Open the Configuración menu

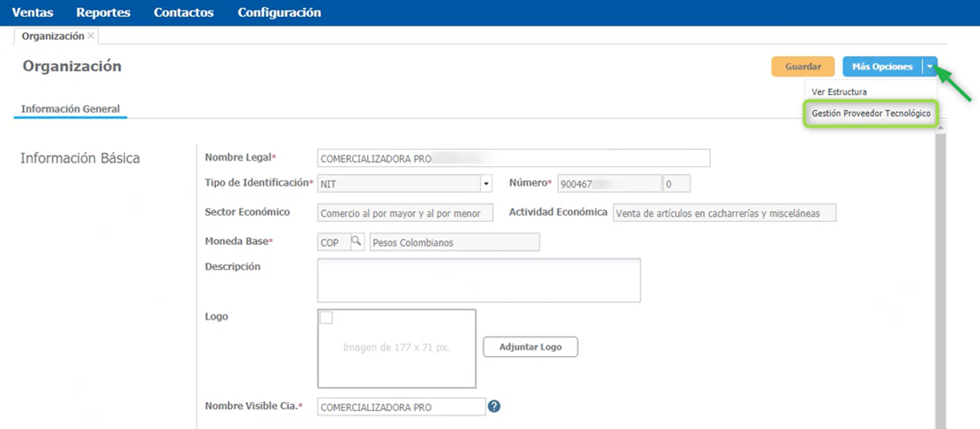click(279, 12)
